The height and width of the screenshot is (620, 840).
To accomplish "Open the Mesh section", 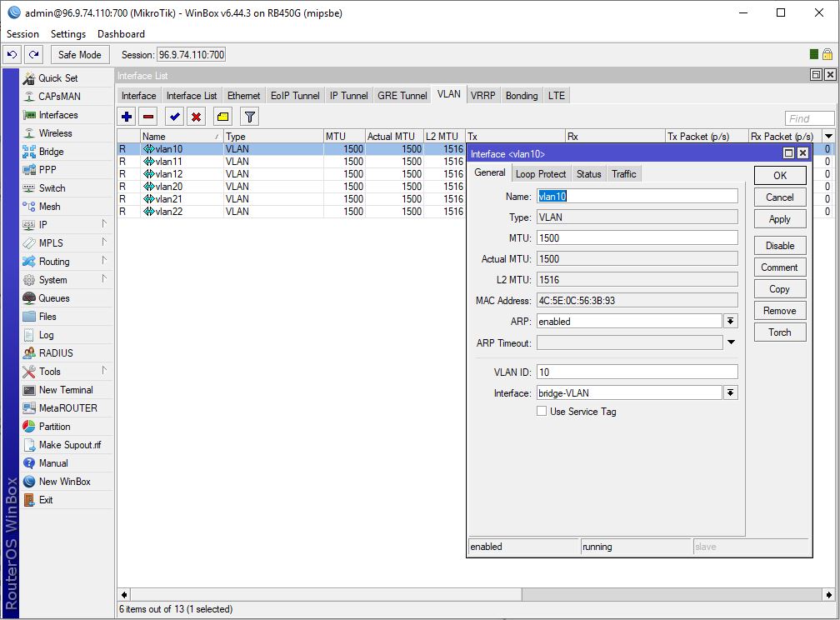I will click(49, 207).
